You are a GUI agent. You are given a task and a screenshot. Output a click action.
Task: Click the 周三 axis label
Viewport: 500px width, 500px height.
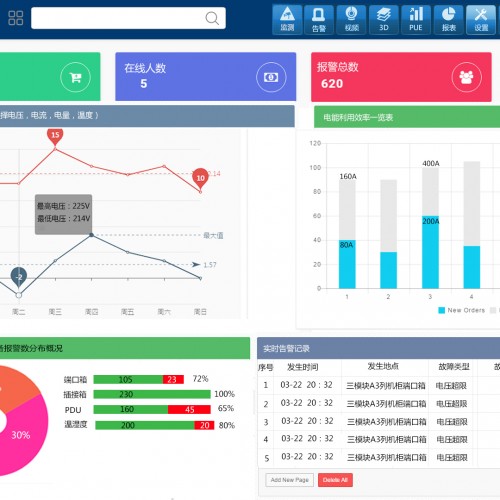[x=55, y=312]
